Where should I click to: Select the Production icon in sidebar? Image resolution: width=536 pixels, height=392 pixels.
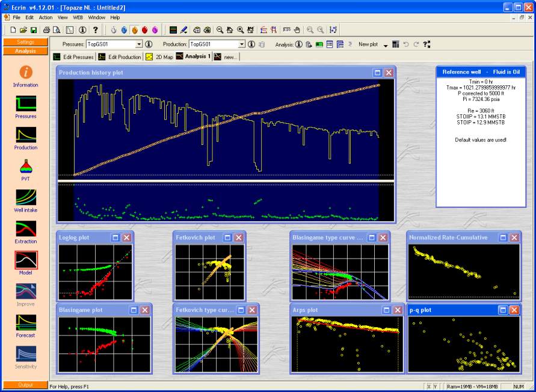(25, 136)
